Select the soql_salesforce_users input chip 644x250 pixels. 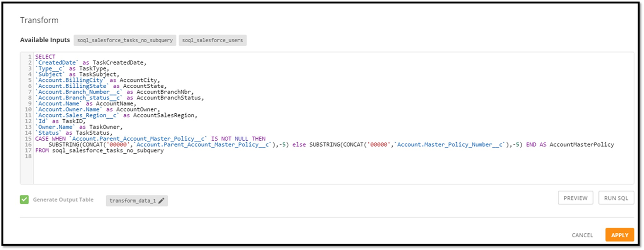point(213,40)
